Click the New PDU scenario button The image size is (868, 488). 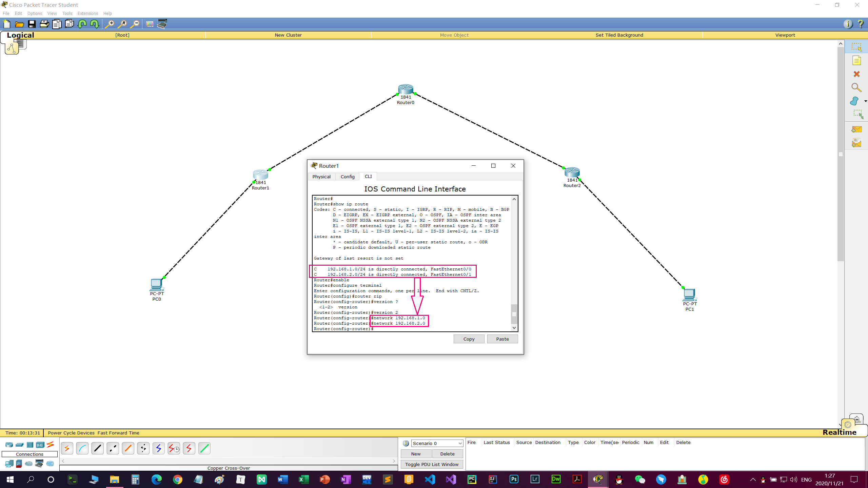(415, 453)
